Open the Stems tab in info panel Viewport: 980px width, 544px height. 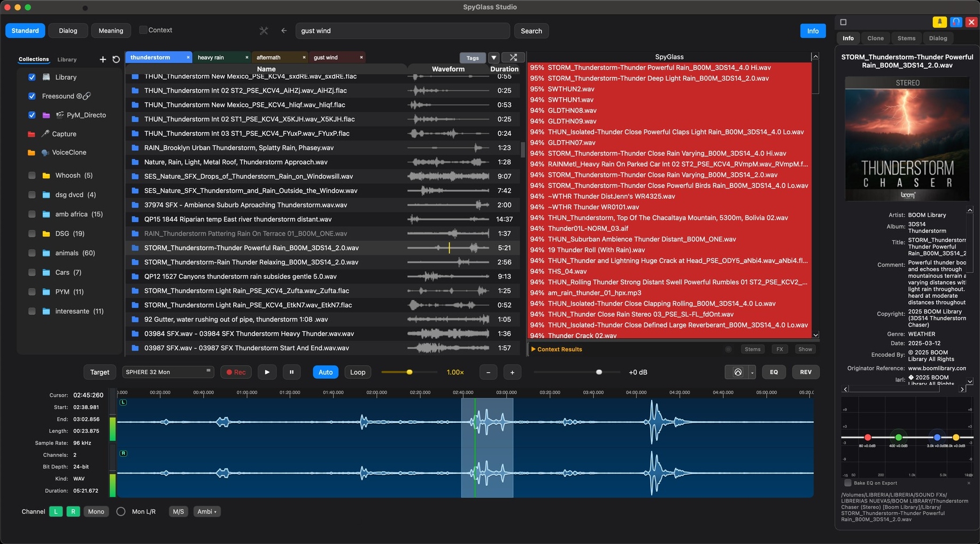[x=906, y=38]
